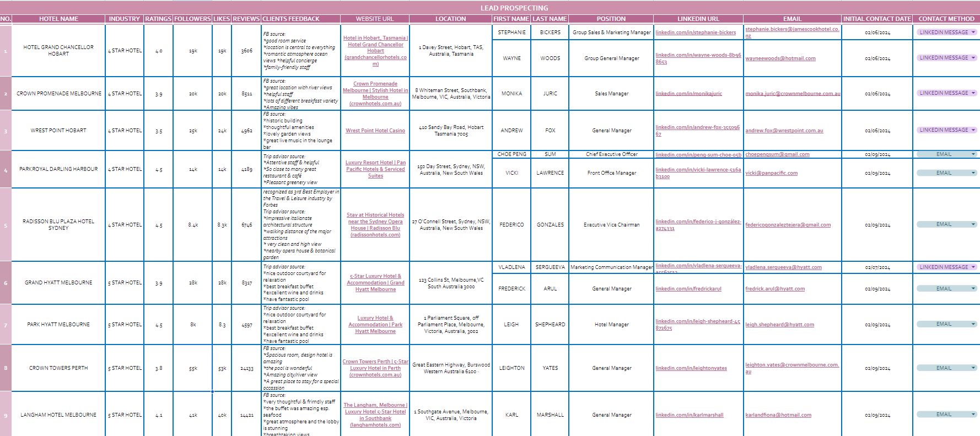Open monika.juric@crownmelbourne.com.au email link
This screenshot has width=980, height=436.
click(793, 94)
